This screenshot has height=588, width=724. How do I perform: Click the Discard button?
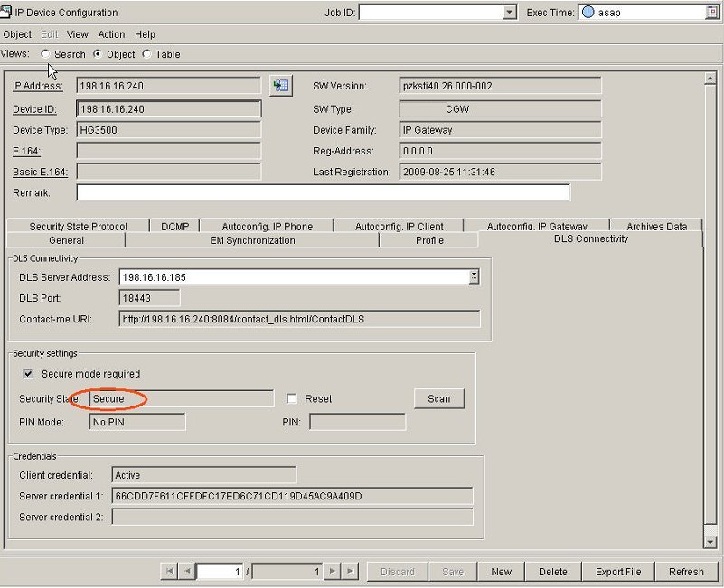(x=398, y=572)
